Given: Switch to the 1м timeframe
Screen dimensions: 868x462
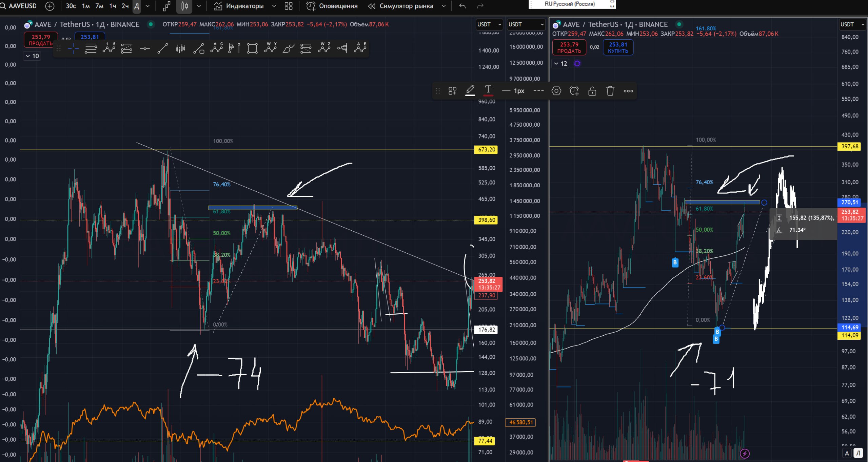Looking at the screenshot, I should click(x=86, y=6).
